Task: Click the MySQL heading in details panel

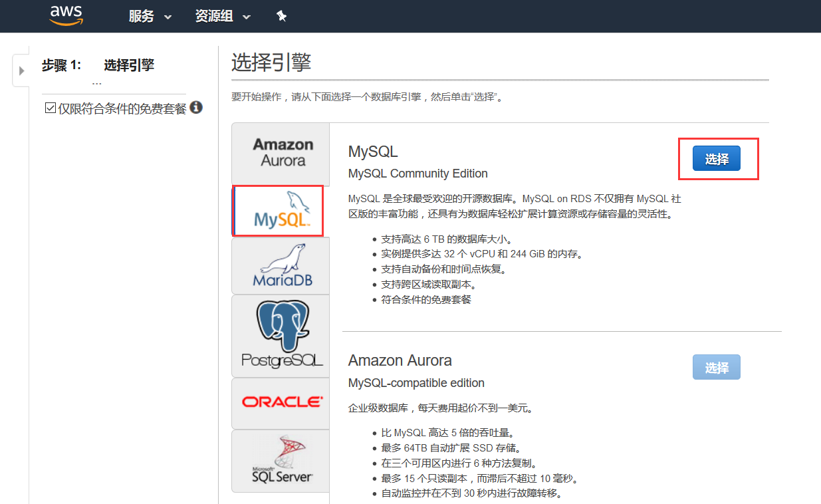Action: pos(373,152)
